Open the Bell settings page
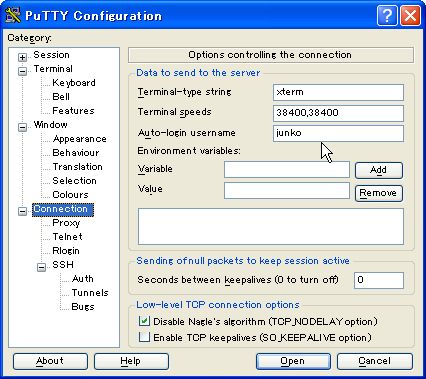 [x=61, y=97]
